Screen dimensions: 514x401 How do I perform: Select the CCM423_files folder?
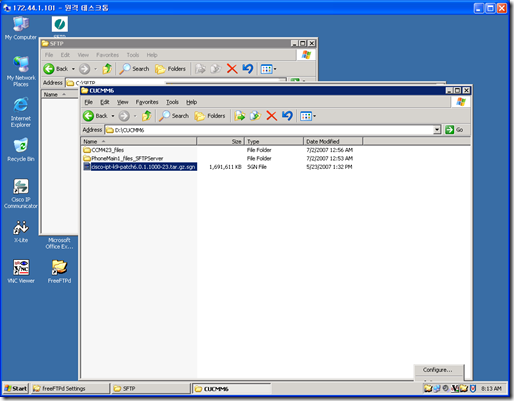(x=104, y=150)
